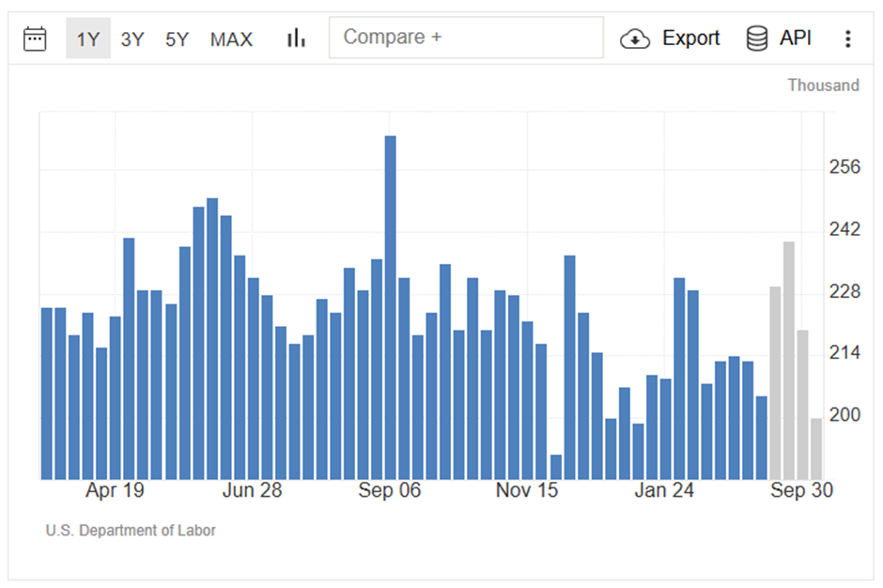Click the cloud download Export icon
Viewport: 883px width, 588px height.
(x=635, y=39)
